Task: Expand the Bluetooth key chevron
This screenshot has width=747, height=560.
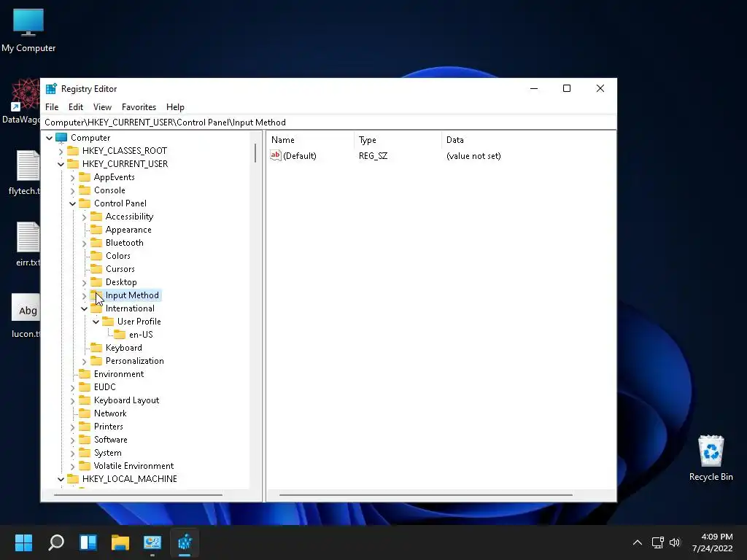Action: (85, 244)
